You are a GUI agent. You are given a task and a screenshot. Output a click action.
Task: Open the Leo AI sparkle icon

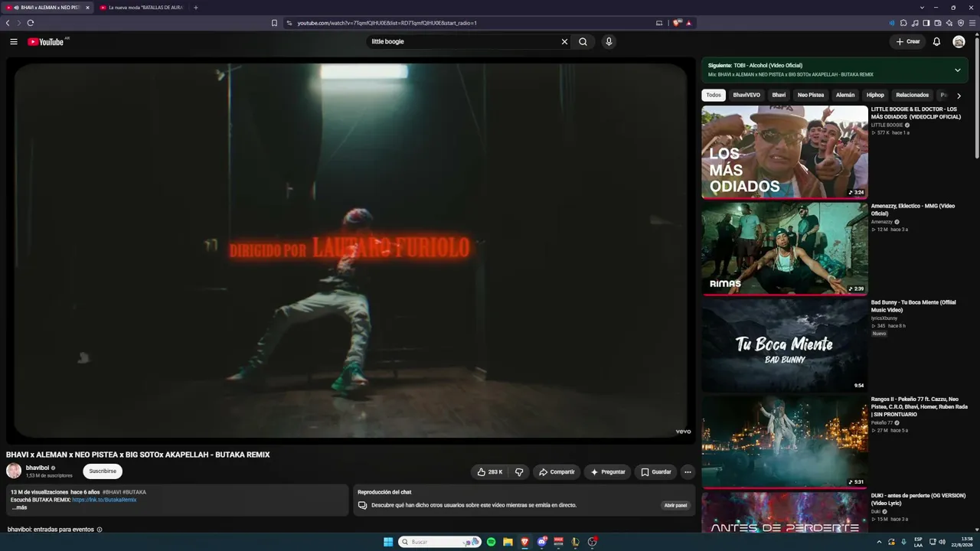tap(949, 23)
